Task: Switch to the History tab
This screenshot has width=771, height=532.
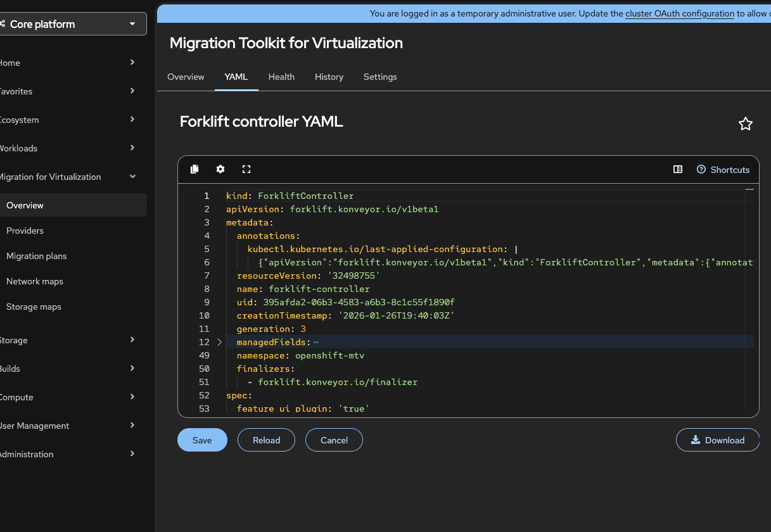Action: pyautogui.click(x=329, y=77)
